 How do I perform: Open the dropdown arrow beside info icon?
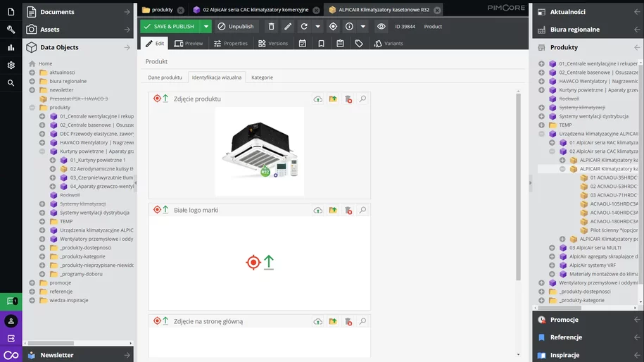363,26
